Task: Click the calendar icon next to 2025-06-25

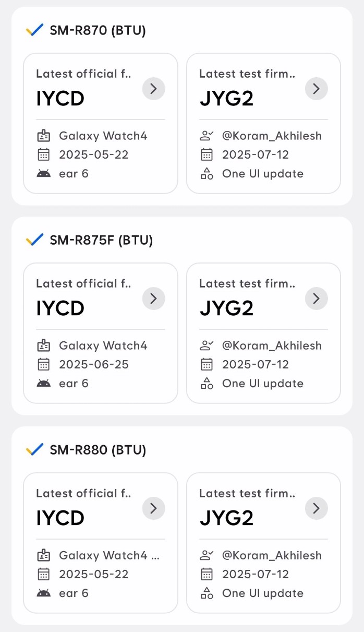Action: [44, 364]
